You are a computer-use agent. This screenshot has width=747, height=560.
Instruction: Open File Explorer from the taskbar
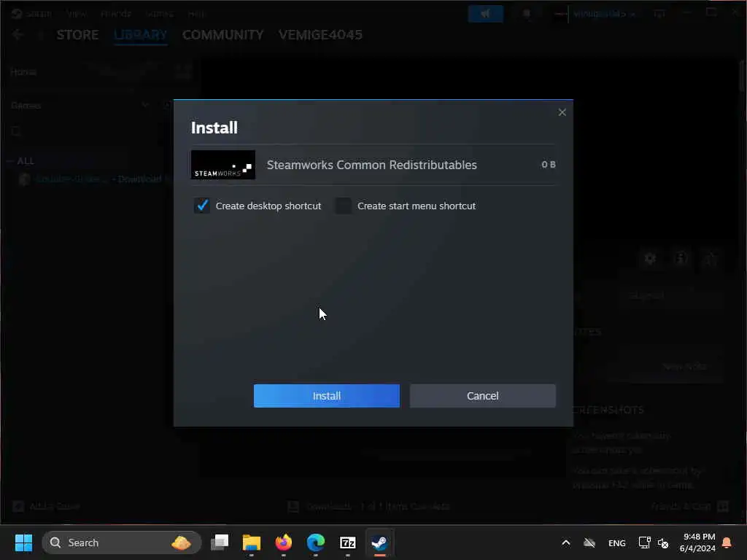click(x=252, y=542)
